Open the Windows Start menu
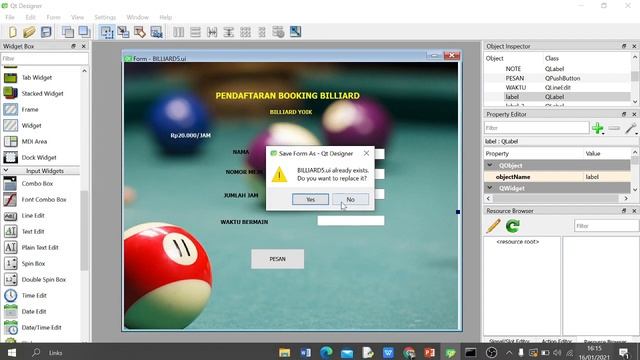640x360 pixels. coord(11,352)
